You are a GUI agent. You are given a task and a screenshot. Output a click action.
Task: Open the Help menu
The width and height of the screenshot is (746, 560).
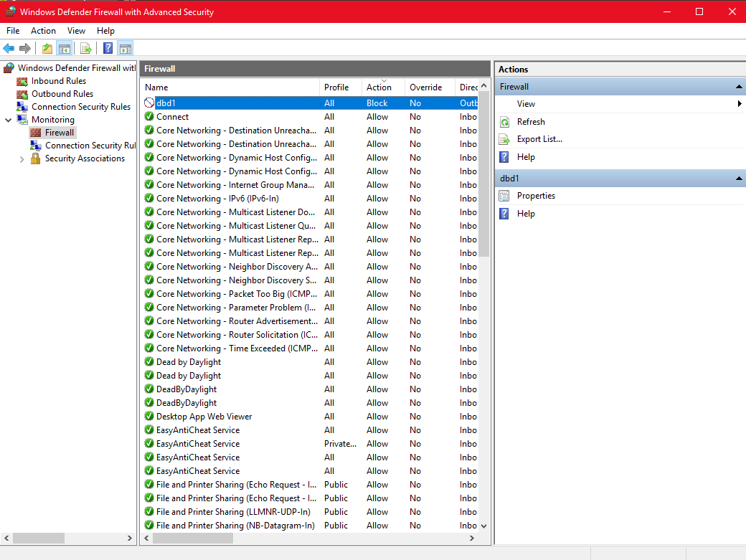coord(105,31)
